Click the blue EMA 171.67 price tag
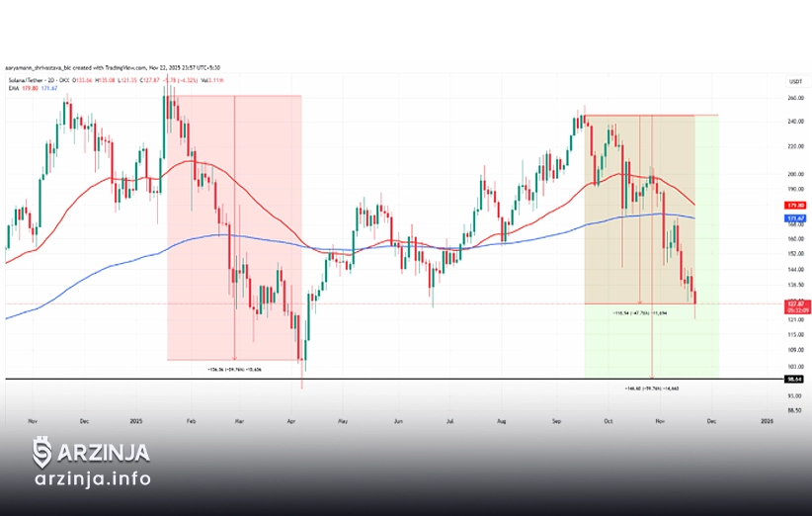 coord(792,217)
